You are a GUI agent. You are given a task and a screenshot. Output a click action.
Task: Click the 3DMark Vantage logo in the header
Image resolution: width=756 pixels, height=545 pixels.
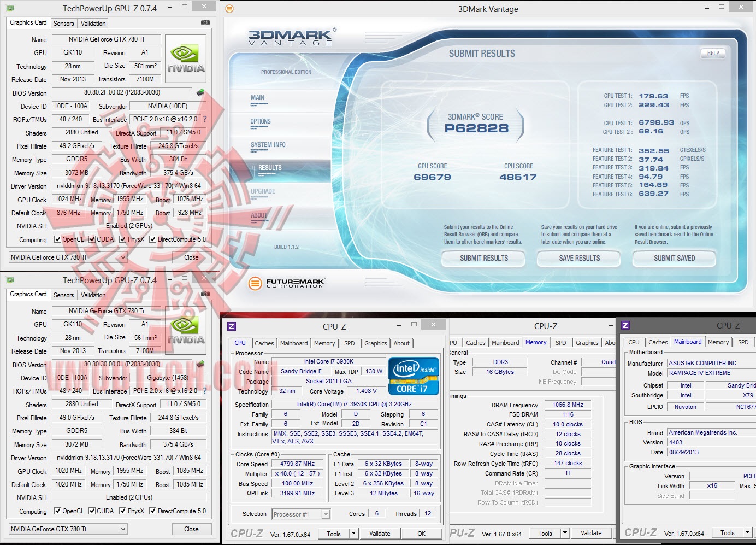pyautogui.click(x=292, y=37)
